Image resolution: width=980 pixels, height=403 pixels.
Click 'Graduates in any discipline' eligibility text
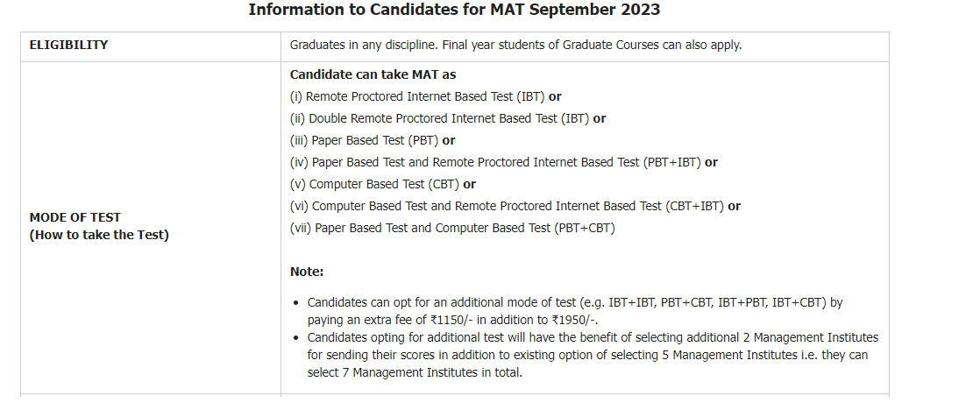[x=360, y=45]
